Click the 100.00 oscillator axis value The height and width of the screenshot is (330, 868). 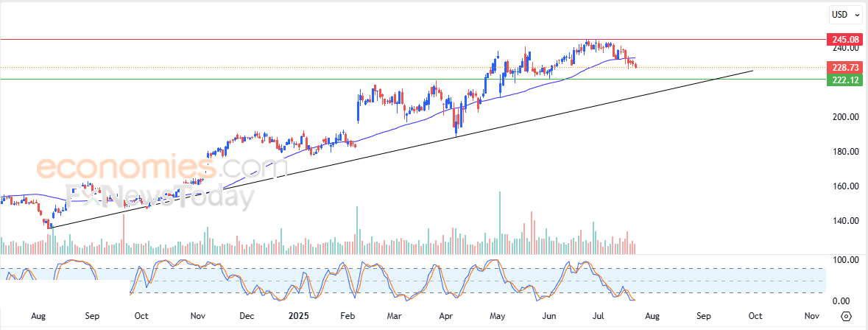coord(847,260)
